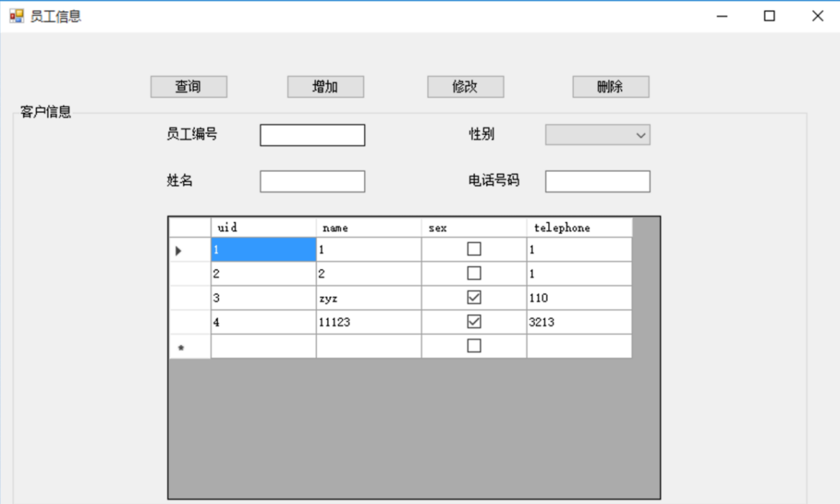
Task: Click the uid column header
Action: (263, 228)
